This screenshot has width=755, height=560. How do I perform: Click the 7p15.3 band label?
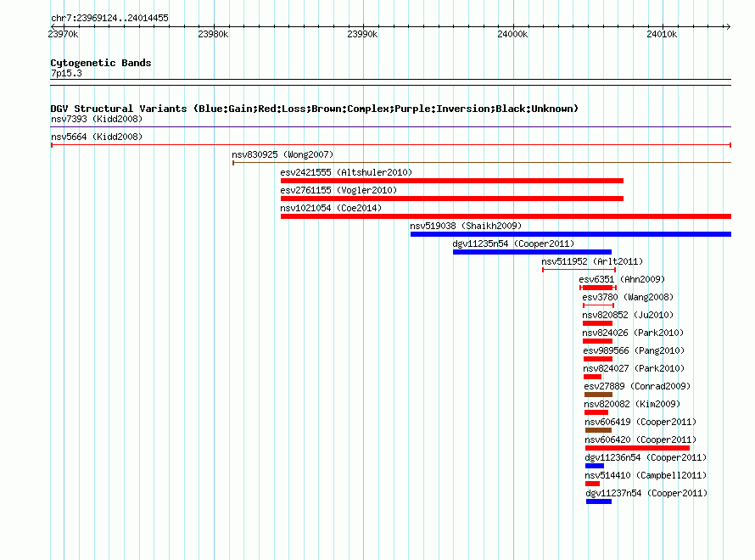coord(66,73)
